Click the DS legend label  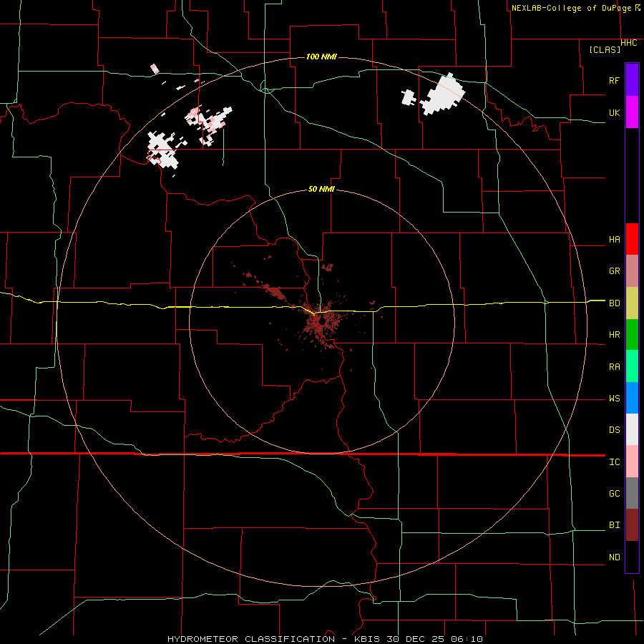(614, 429)
